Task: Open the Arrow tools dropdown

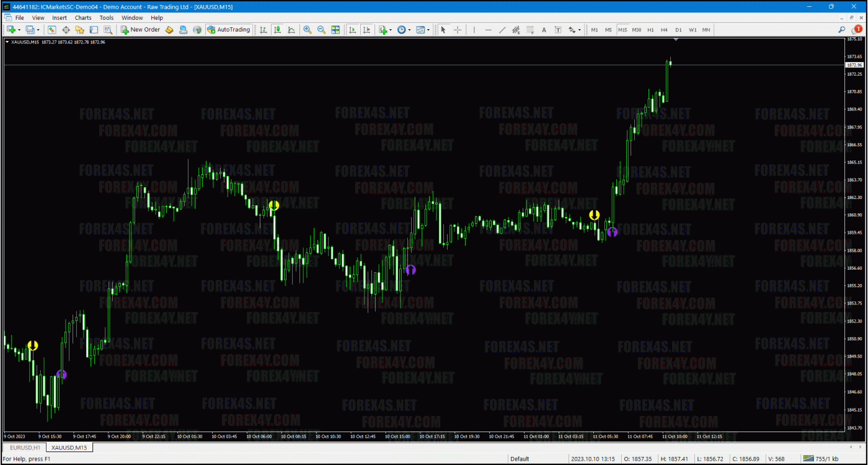Action: [572, 29]
